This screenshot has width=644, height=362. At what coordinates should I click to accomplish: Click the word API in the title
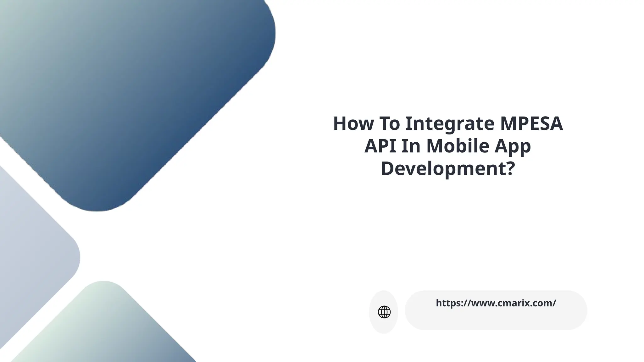point(380,146)
